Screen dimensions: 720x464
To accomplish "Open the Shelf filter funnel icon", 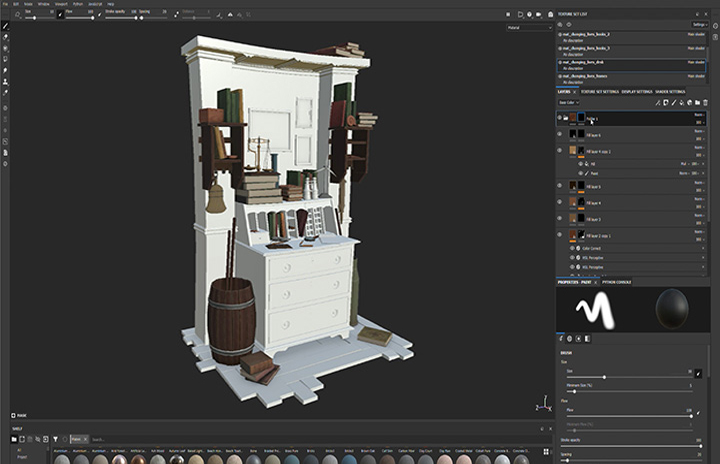I will click(x=55, y=439).
